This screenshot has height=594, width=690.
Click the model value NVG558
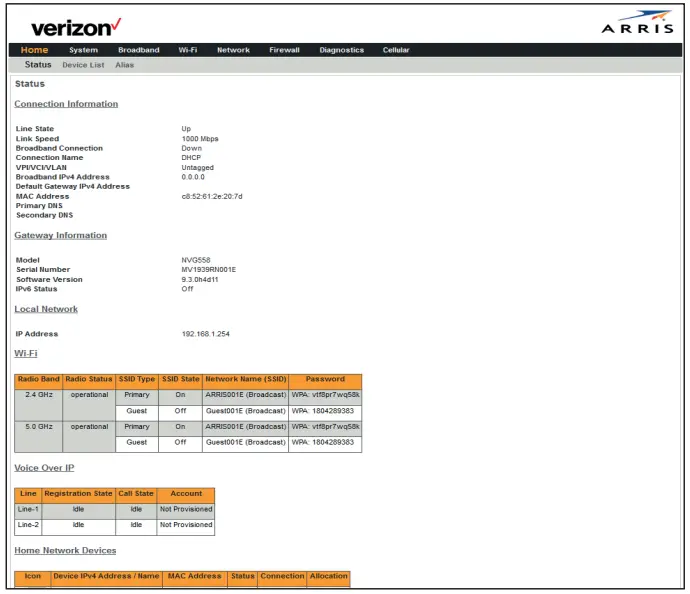click(196, 260)
